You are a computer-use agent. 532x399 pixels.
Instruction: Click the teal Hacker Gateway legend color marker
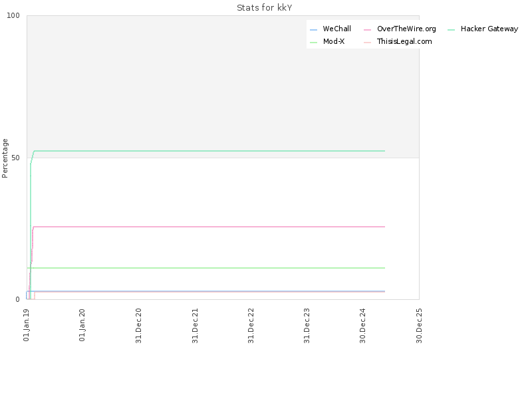[452, 30]
